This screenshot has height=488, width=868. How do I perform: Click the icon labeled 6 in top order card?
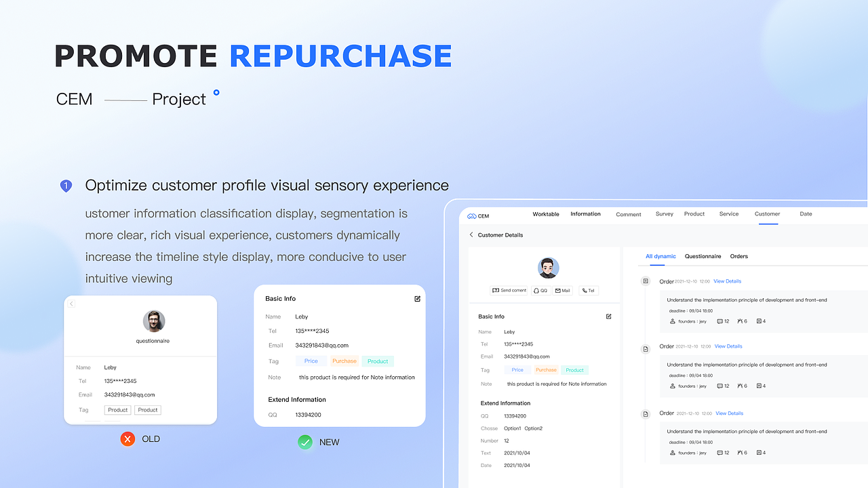tap(740, 321)
